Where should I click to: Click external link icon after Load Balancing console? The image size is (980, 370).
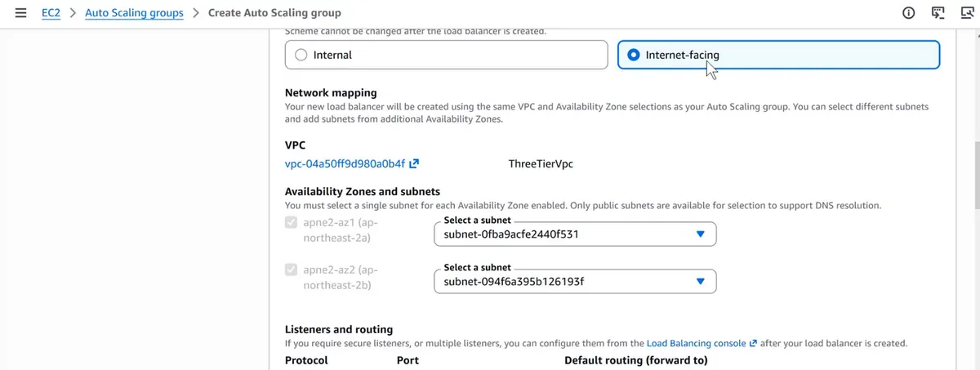click(753, 343)
